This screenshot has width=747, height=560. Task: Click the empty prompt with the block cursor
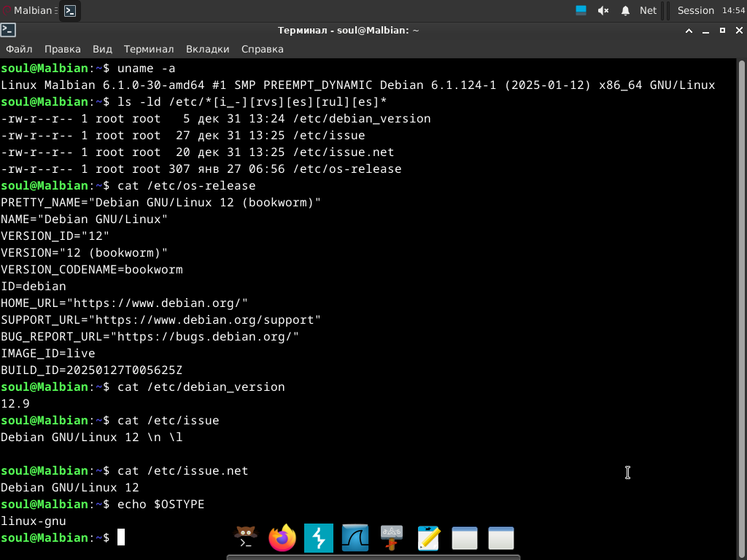(x=63, y=538)
